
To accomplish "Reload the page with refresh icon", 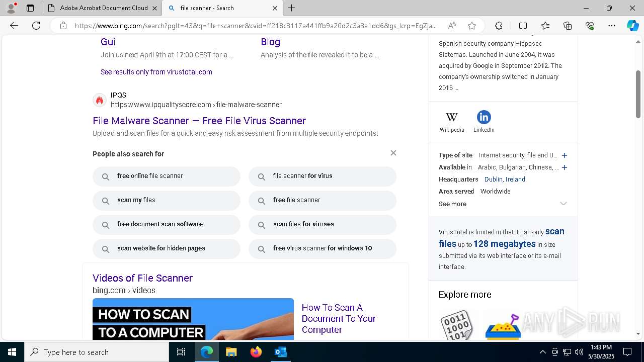I will pos(36,26).
